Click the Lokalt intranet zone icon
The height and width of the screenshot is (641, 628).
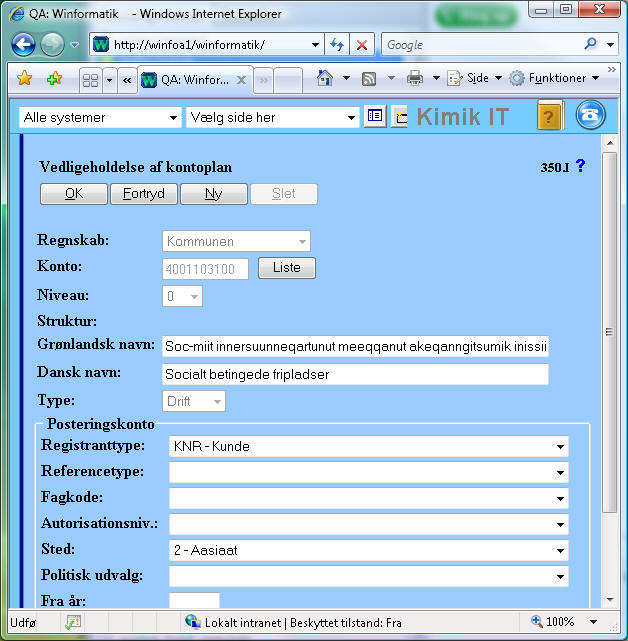click(193, 621)
